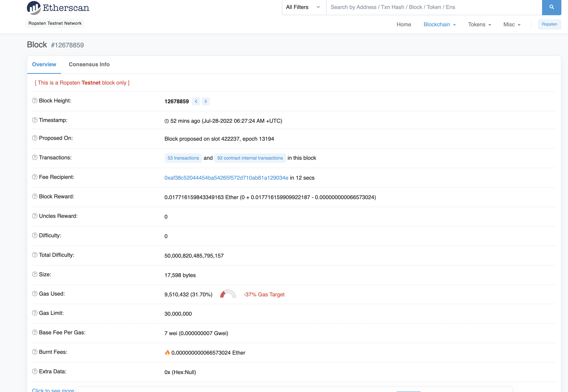Click the Etherscan logo
Screen dimensions: 568x392
click(x=58, y=8)
